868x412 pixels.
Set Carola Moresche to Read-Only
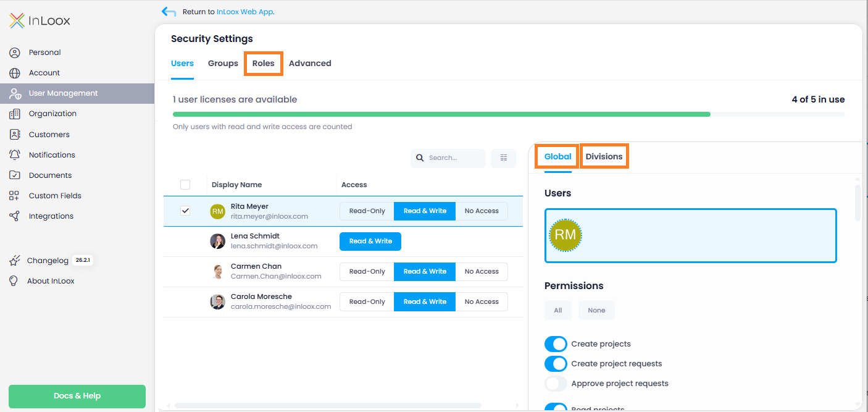click(x=367, y=302)
